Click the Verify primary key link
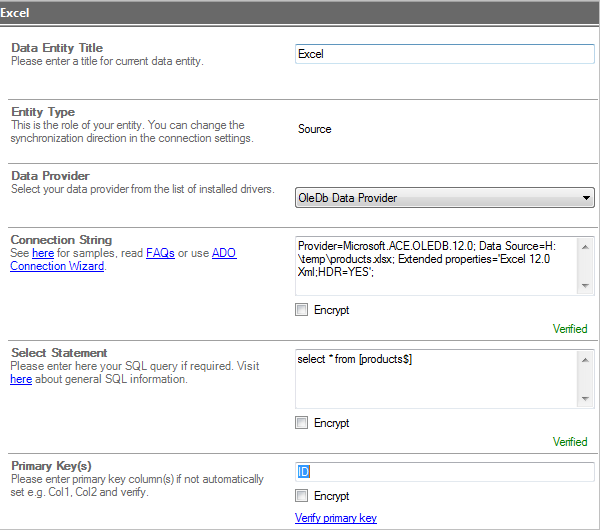Screen dimensions: 600x530 click(335, 518)
